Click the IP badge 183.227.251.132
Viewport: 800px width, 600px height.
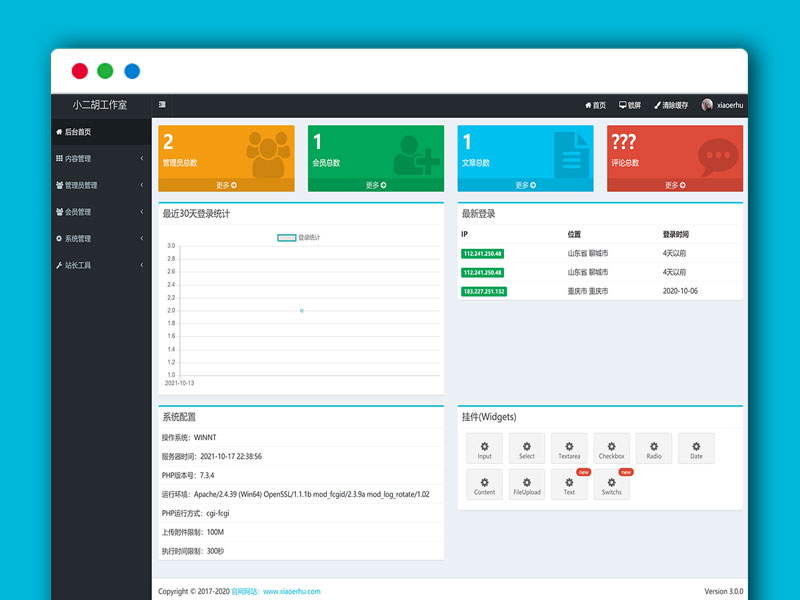coord(484,291)
